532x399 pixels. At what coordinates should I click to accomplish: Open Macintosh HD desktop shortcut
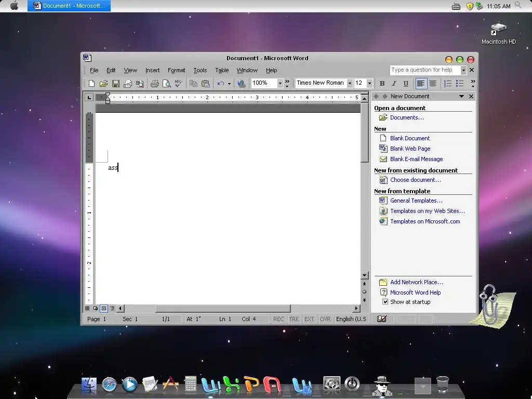pos(498,34)
